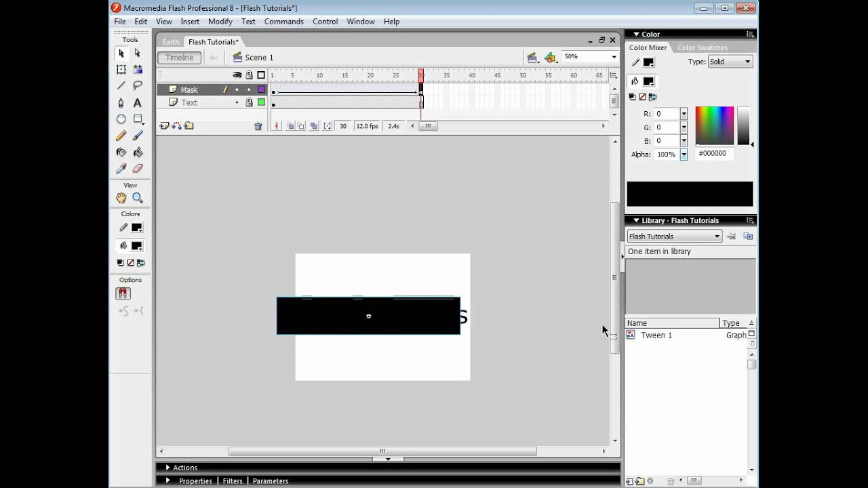Switch to the Color Swatches tab

703,48
